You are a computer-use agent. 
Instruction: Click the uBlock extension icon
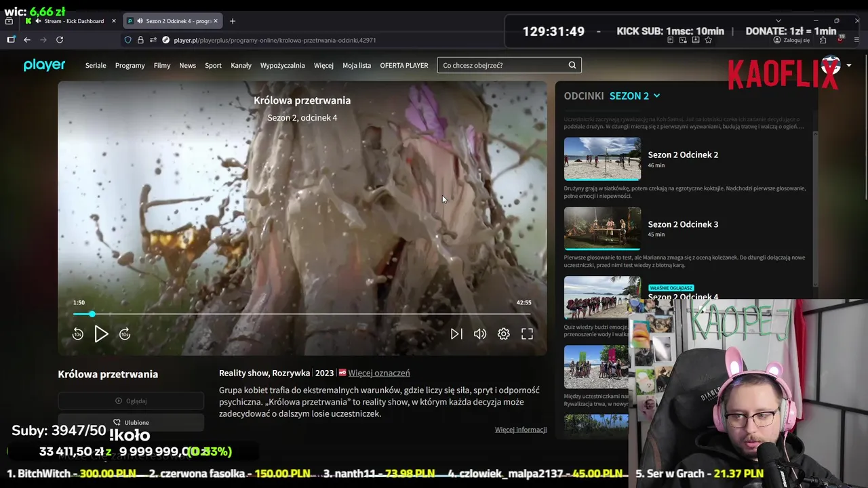pos(840,40)
